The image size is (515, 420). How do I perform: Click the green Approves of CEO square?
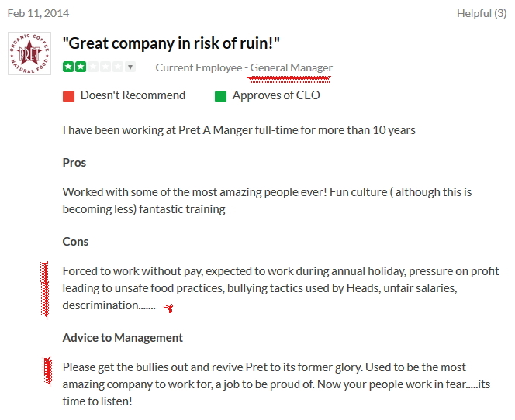click(x=221, y=96)
